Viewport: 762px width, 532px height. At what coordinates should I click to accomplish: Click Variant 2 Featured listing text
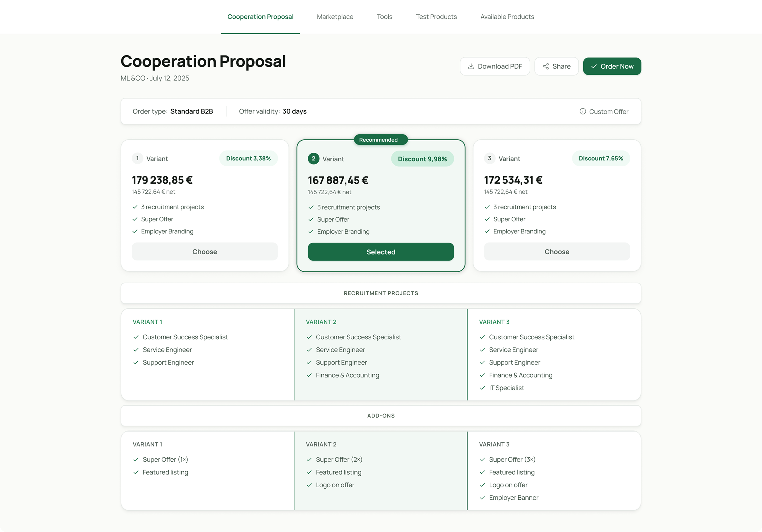(x=339, y=472)
